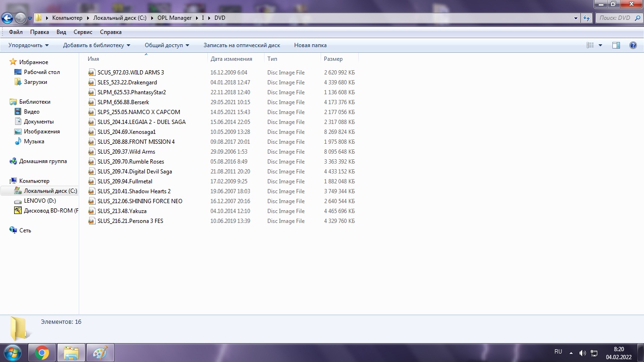The width and height of the screenshot is (644, 362).
Task: Click the NAMCO X CAPCOM disc icon
Action: [x=91, y=112]
